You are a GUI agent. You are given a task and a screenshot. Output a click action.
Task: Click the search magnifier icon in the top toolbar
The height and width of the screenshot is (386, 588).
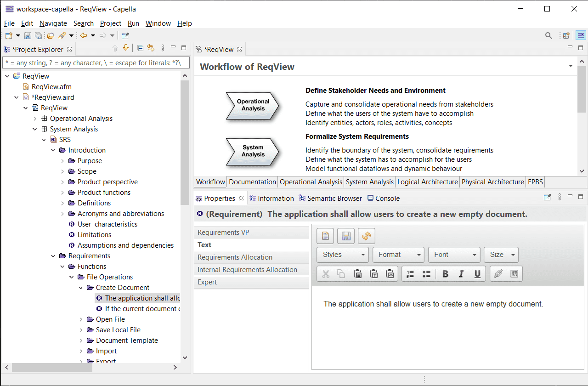(x=548, y=36)
